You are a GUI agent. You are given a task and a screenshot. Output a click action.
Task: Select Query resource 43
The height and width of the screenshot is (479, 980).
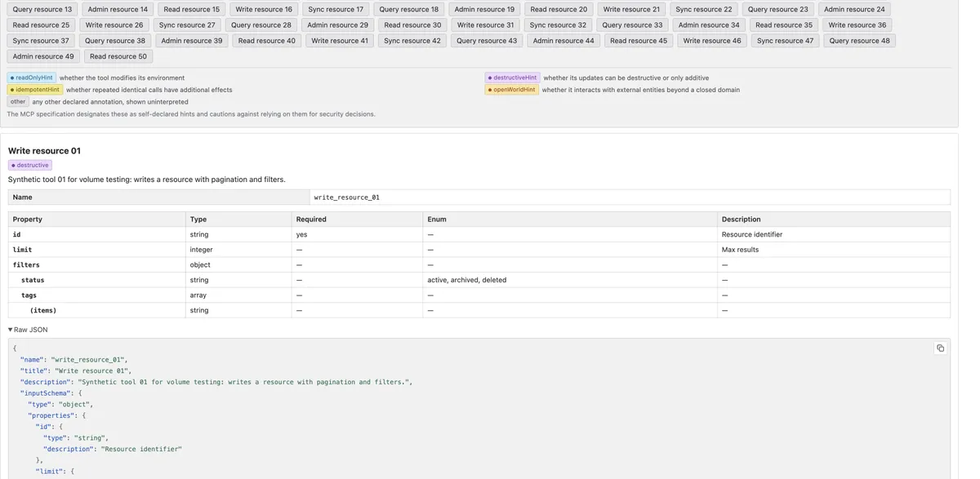pos(486,40)
